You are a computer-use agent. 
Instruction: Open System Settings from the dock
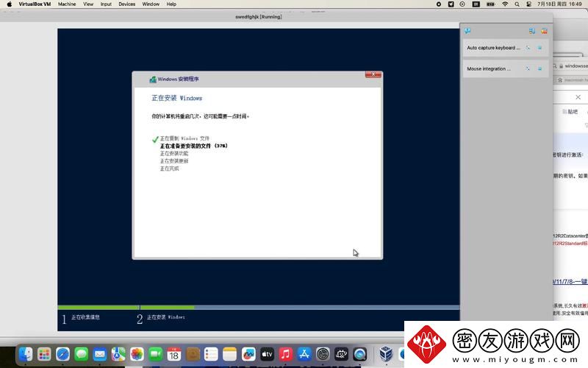(x=323, y=354)
